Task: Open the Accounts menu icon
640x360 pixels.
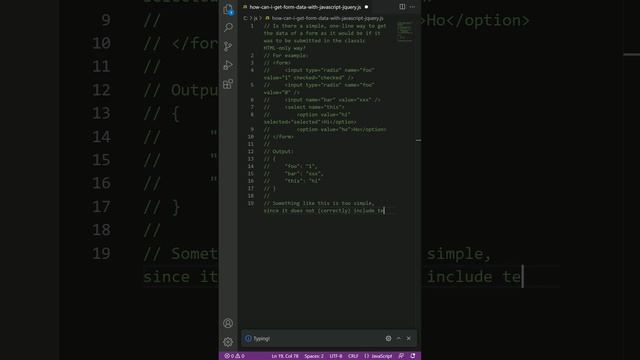Action: (228, 323)
